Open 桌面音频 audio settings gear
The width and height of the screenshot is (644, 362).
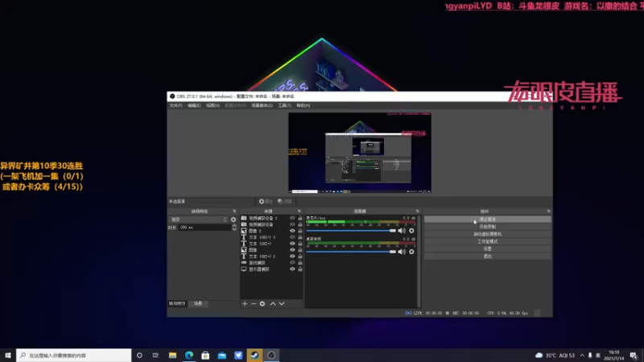point(411,252)
